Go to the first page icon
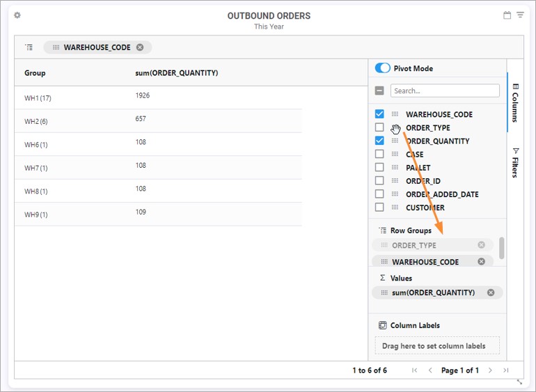 pyautogui.click(x=415, y=370)
